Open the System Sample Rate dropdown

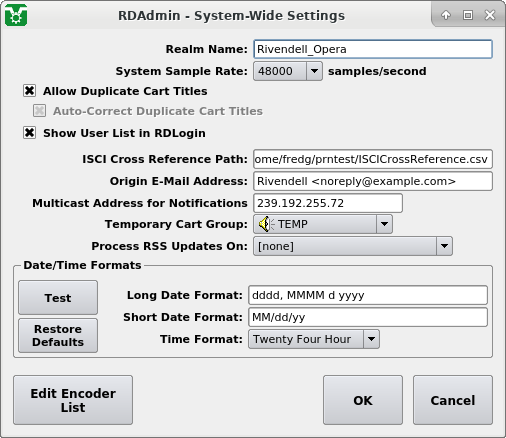(x=288, y=71)
